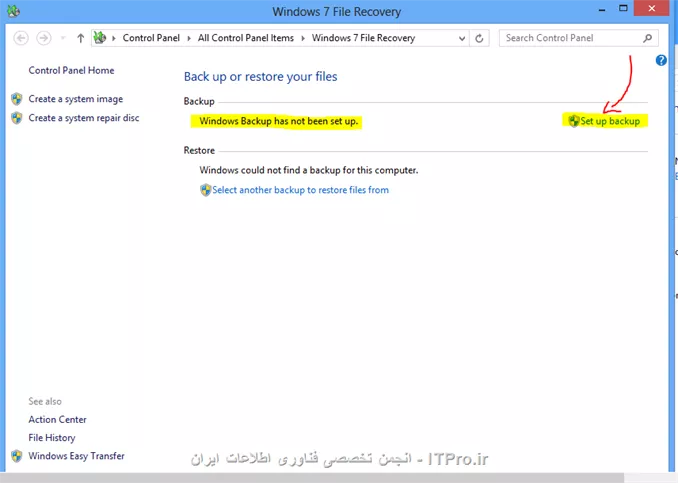Focus the Search Control Panel field

(579, 38)
